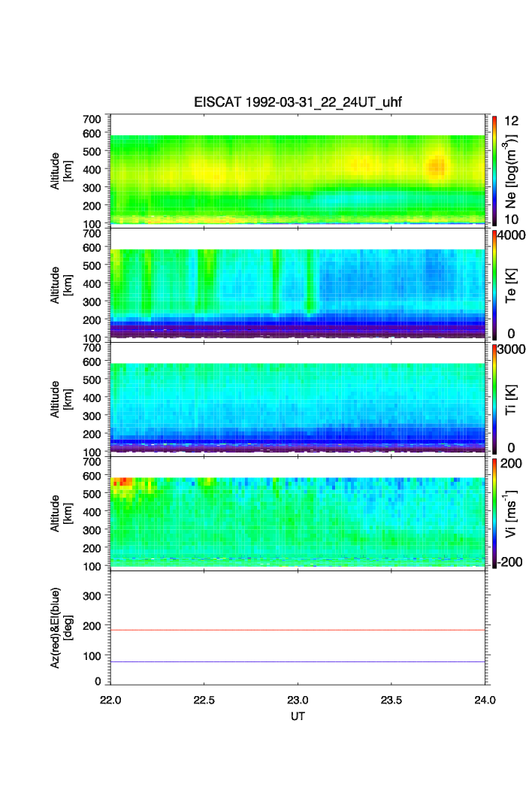This screenshot has height=799, width=532.
Task: Click the Vi [ms-1] colorbar label
Action: coord(511,513)
